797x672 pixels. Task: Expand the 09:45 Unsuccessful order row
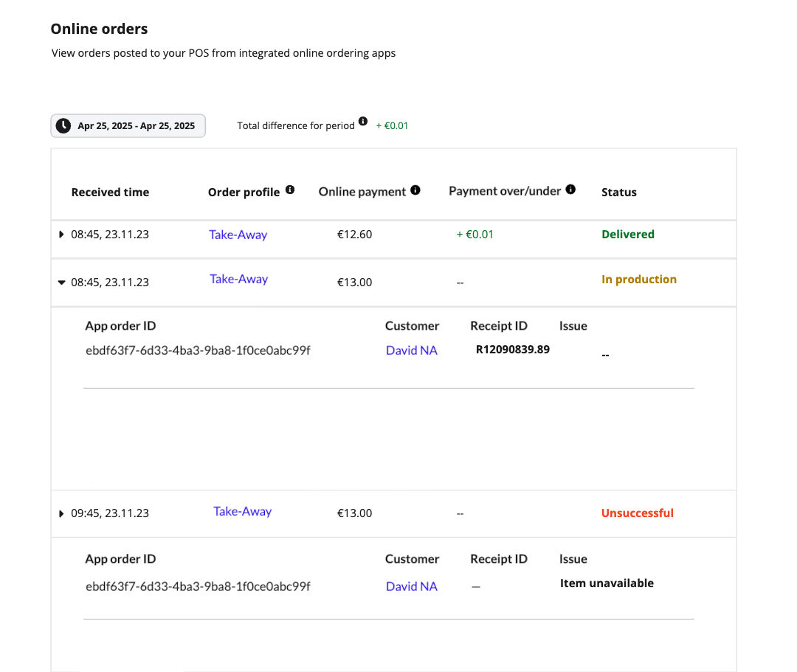click(62, 513)
